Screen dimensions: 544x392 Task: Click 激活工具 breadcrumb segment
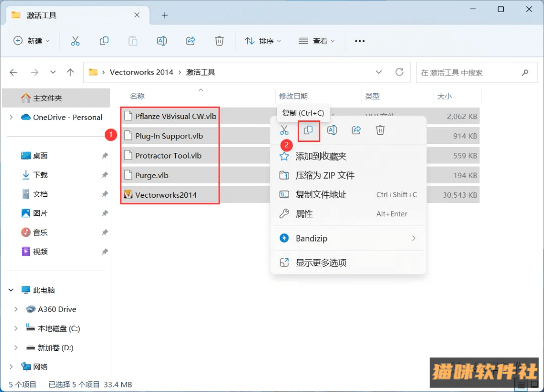200,72
